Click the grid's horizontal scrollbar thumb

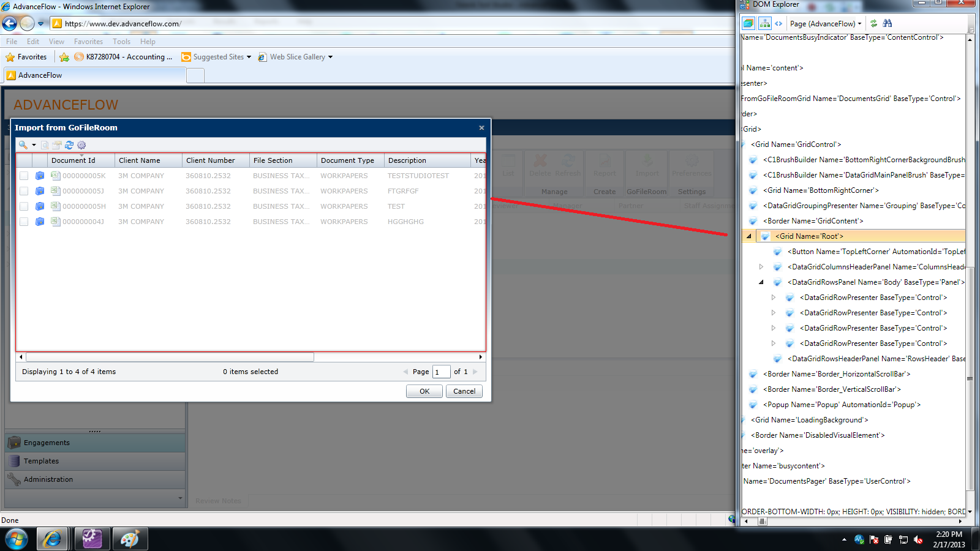pyautogui.click(x=170, y=357)
